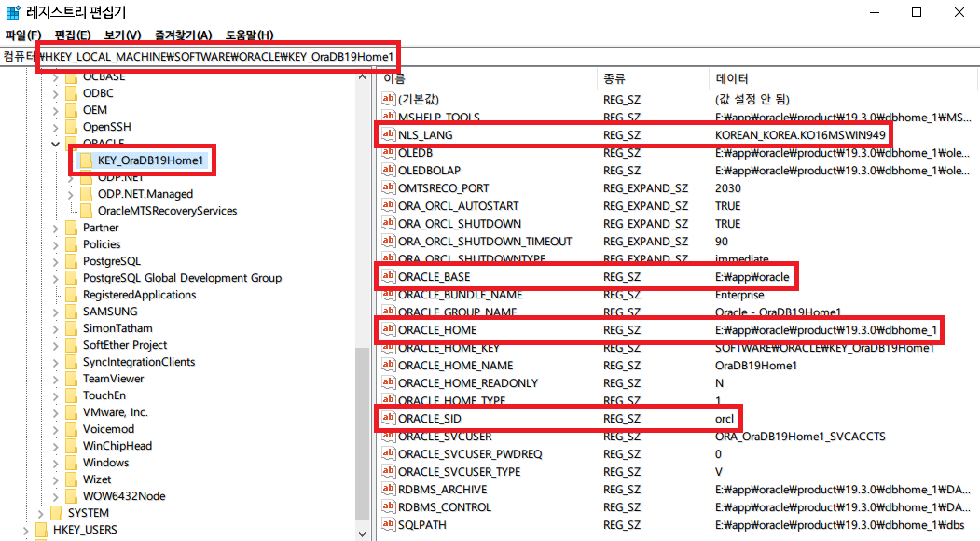
Task: Click the string icon beside RDBMS_ARCHIVE
Action: 389,489
